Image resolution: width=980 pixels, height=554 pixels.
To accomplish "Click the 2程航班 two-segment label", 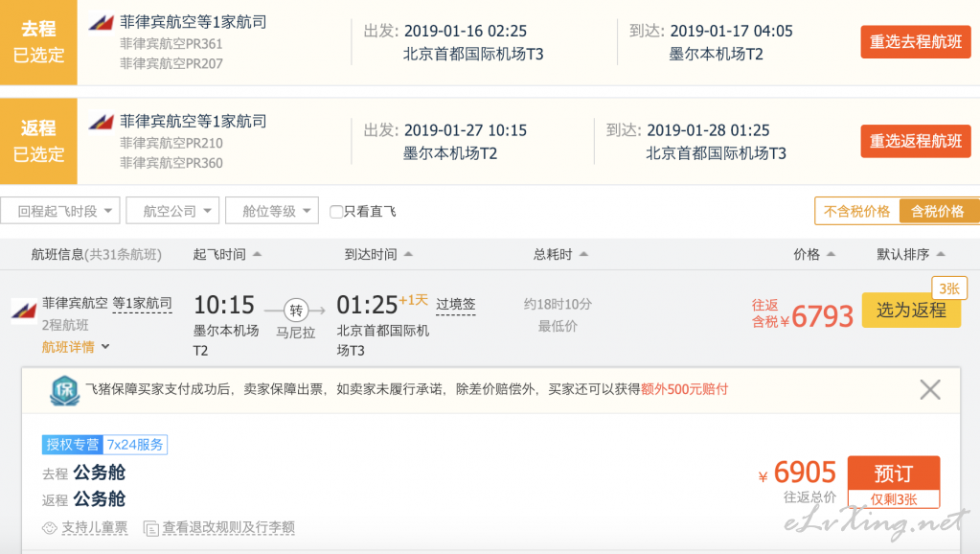I will (65, 325).
